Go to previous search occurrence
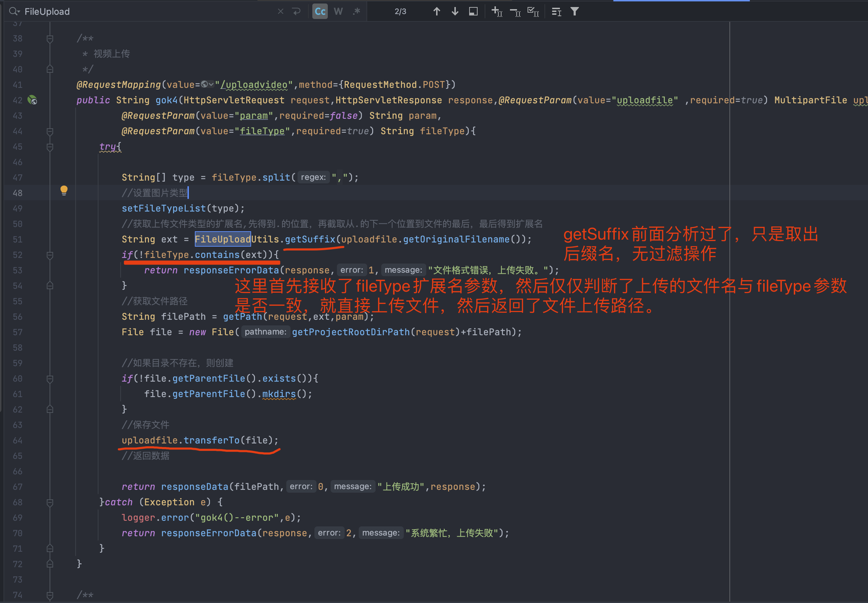Image resolution: width=868 pixels, height=603 pixels. pyautogui.click(x=437, y=11)
